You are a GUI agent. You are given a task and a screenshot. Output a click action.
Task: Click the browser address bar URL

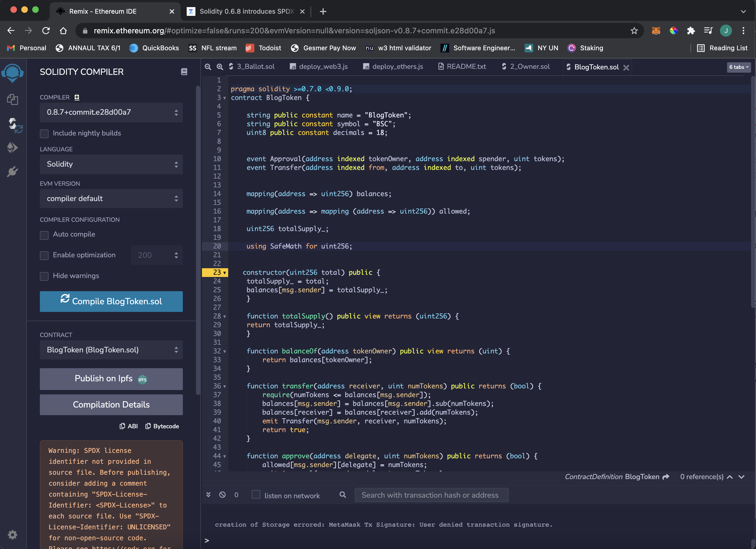click(x=294, y=31)
